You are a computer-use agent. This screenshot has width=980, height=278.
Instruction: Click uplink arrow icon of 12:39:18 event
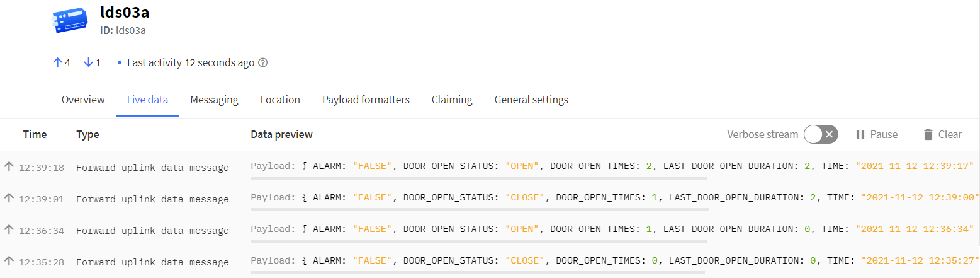[x=9, y=166]
